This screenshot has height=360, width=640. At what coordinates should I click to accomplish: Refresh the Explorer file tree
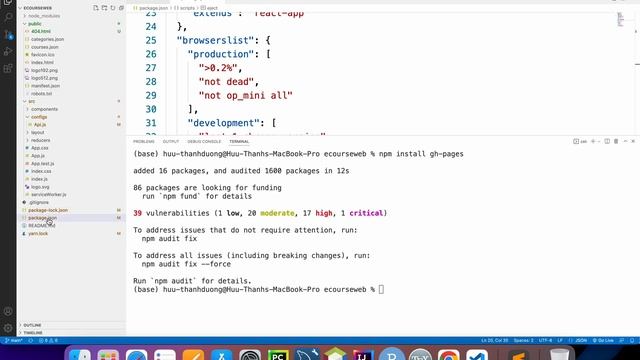[x=113, y=8]
